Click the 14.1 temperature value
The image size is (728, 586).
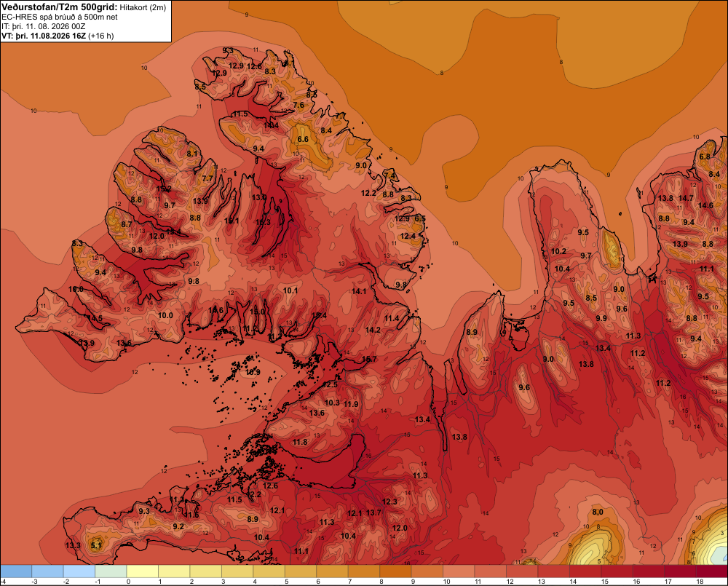click(x=359, y=292)
